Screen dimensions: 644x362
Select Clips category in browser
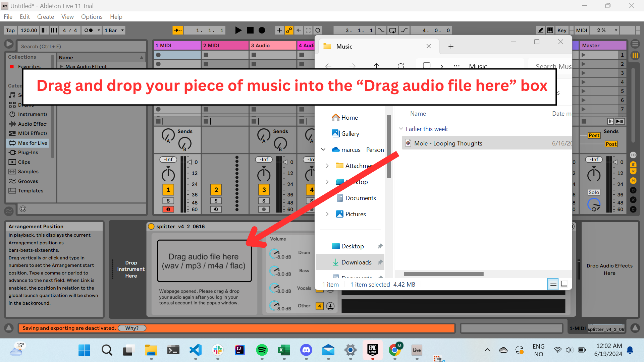pos(28,162)
